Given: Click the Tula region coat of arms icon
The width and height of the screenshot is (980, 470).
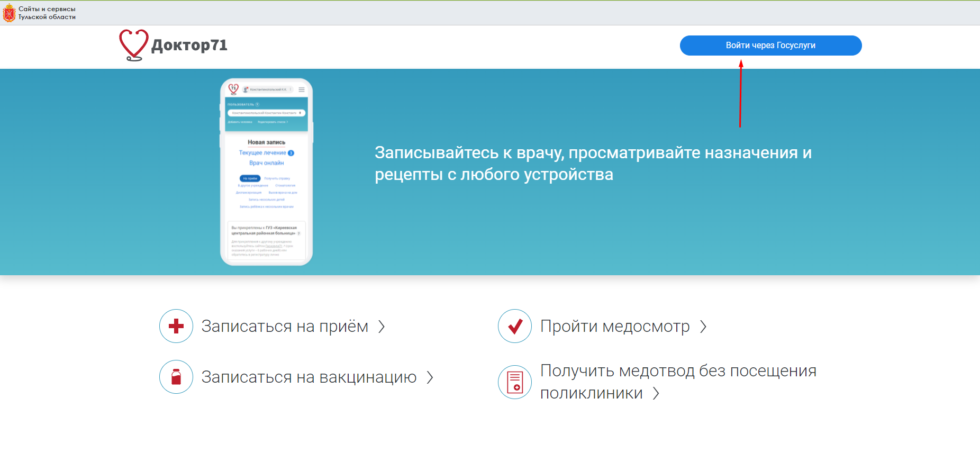Looking at the screenshot, I should [9, 13].
